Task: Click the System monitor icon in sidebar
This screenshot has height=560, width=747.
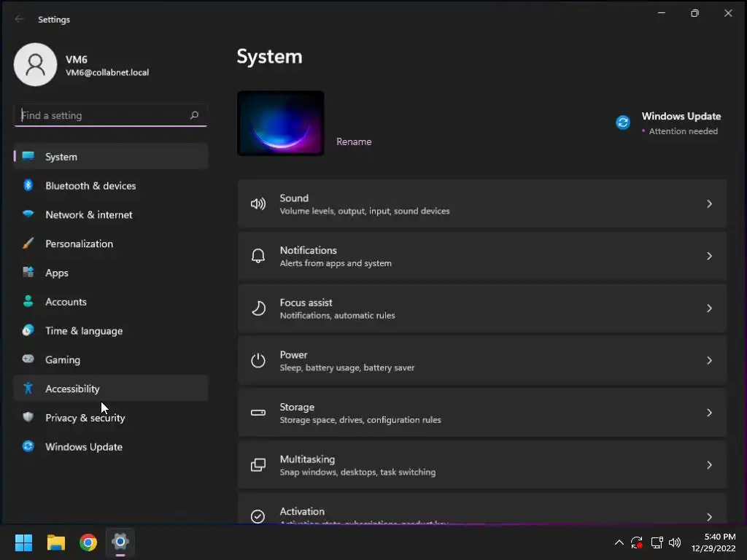Action: pos(28,156)
